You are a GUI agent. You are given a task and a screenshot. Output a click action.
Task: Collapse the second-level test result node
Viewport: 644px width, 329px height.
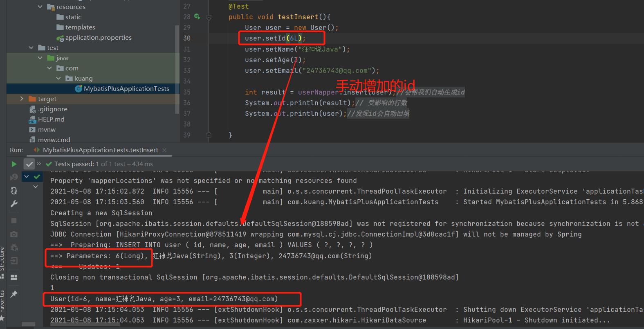pos(36,187)
